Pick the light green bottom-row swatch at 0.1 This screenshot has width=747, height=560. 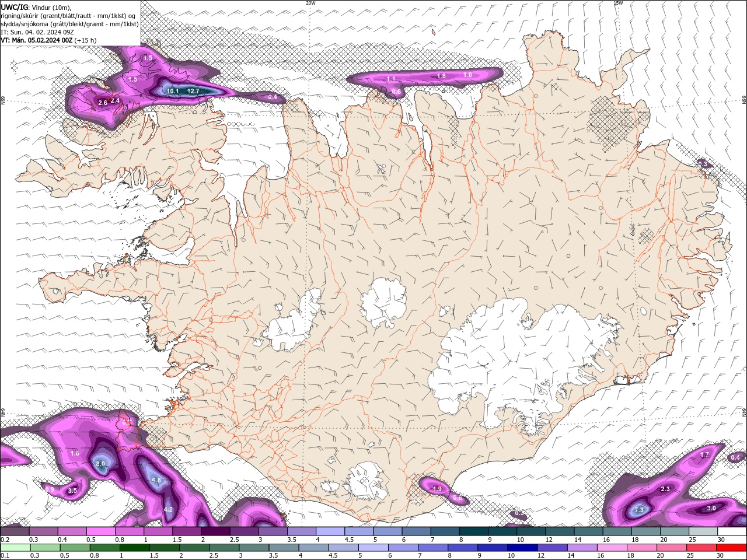click(15, 548)
